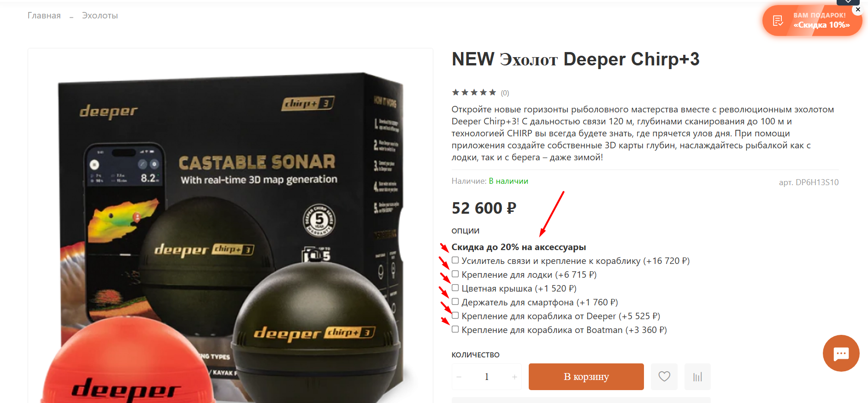Viewport: 868px width, 403px height.
Task: Decrease quantity with minus button
Action: (x=459, y=377)
